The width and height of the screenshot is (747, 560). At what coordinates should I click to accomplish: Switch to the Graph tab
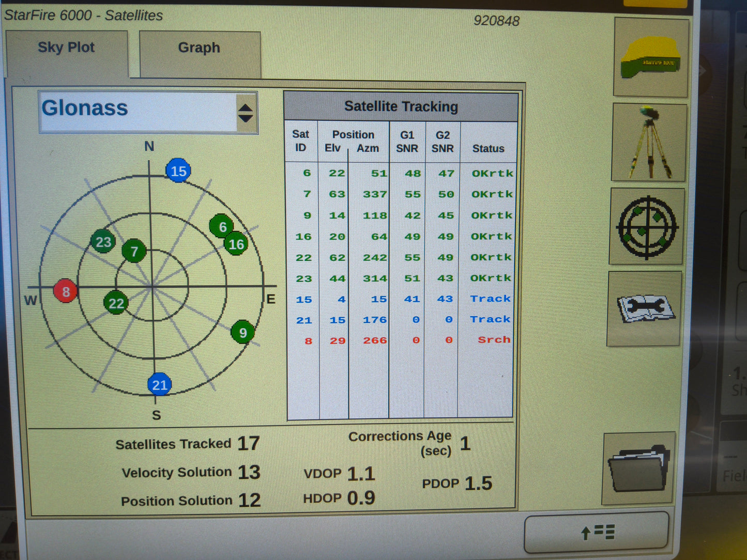coord(200,54)
